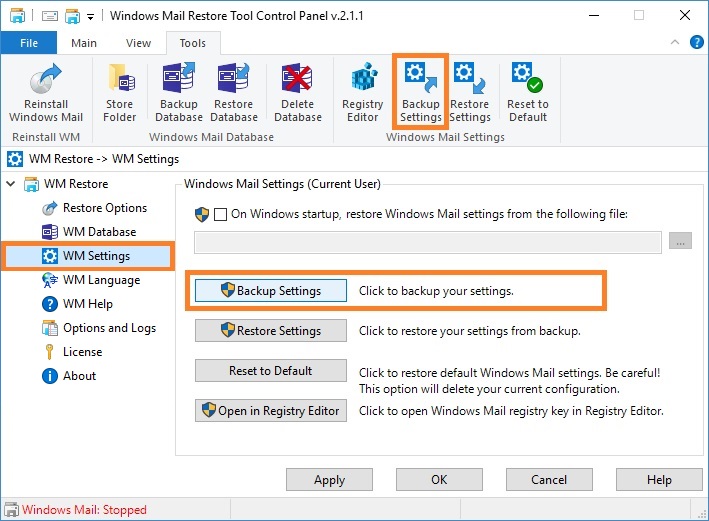Image resolution: width=709 pixels, height=521 pixels.
Task: Click 'Click to backup your settings.' text
Action: tap(436, 291)
